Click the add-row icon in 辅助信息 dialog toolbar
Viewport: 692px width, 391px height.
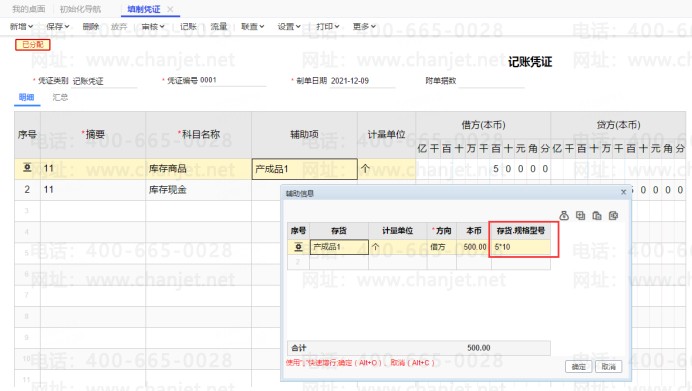580,215
